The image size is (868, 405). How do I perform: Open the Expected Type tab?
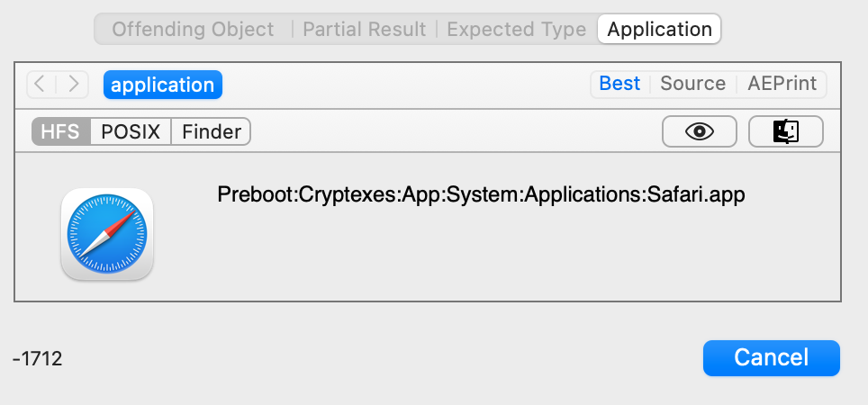tap(517, 29)
